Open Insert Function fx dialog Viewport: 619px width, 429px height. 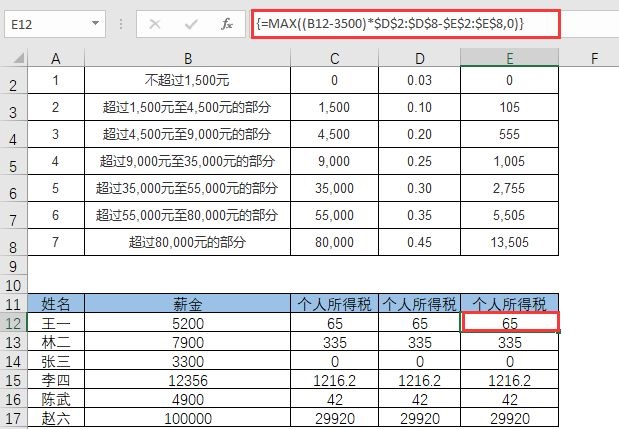[227, 24]
